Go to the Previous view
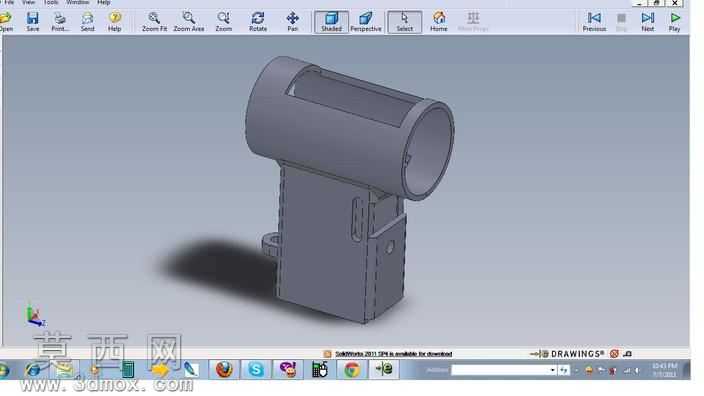 pyautogui.click(x=594, y=21)
